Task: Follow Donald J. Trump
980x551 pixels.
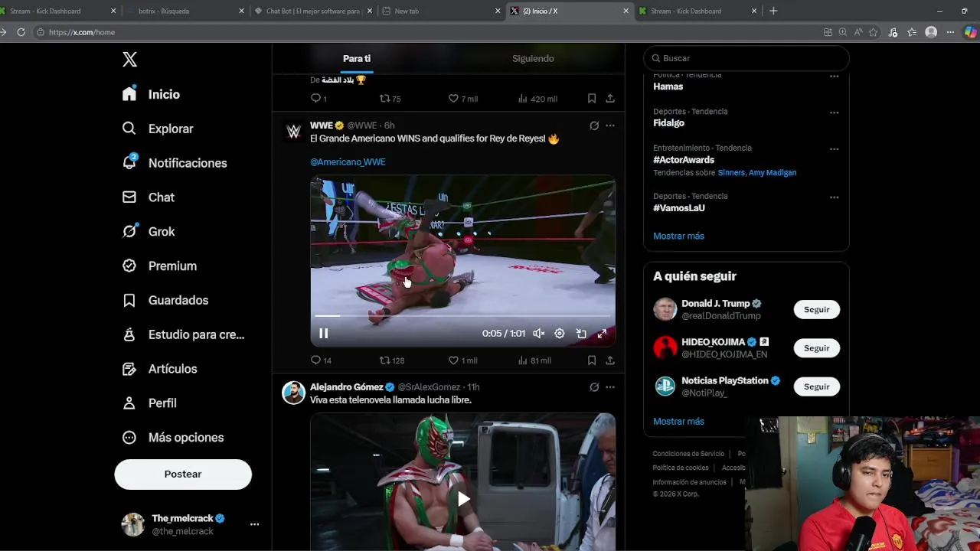Action: (817, 310)
